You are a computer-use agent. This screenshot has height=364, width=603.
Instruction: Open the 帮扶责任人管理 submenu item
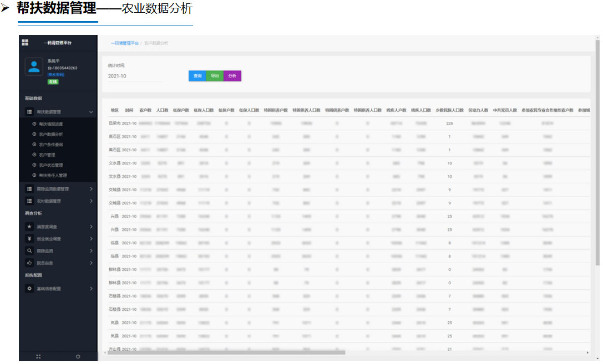coord(53,176)
